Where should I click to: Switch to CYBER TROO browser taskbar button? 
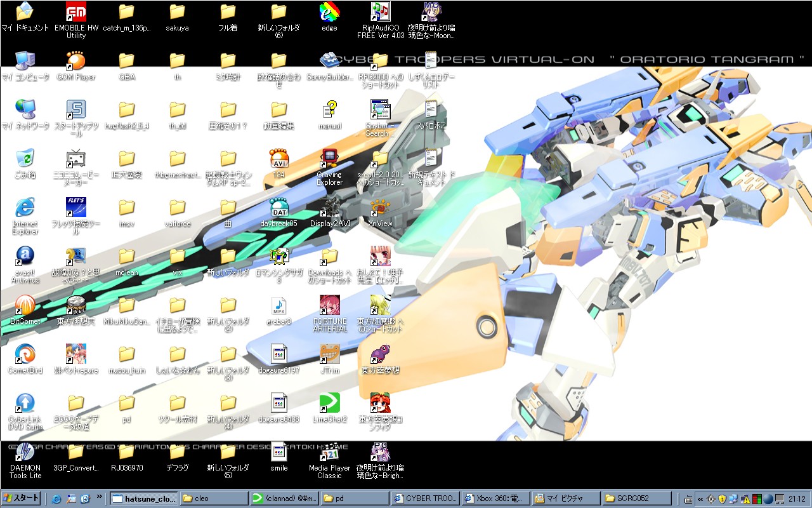click(425, 498)
